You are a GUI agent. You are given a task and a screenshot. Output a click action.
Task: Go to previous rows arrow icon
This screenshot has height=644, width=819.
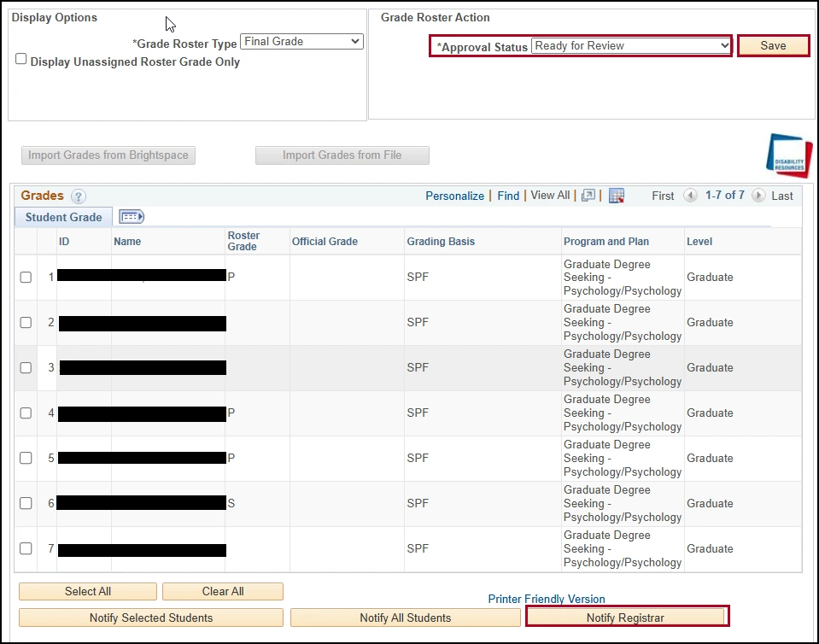pos(690,196)
